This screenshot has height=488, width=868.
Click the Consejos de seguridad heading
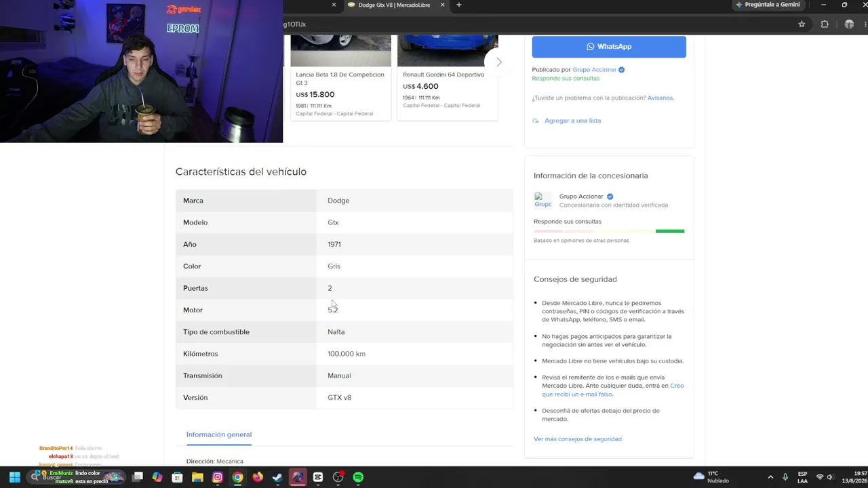[x=575, y=279]
